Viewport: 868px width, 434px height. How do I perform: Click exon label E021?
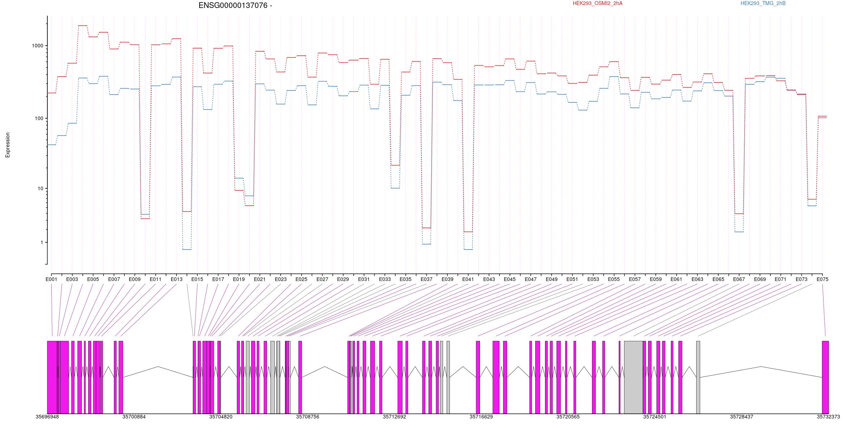coord(260,279)
